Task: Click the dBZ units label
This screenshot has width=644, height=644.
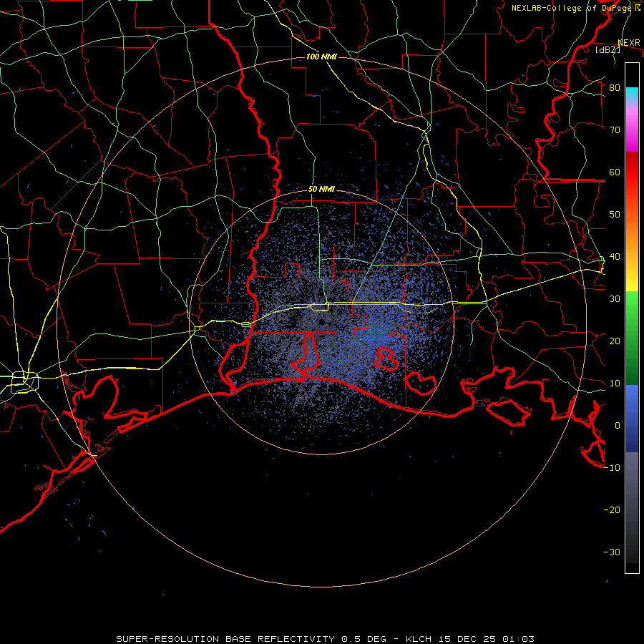Action: pos(608,49)
